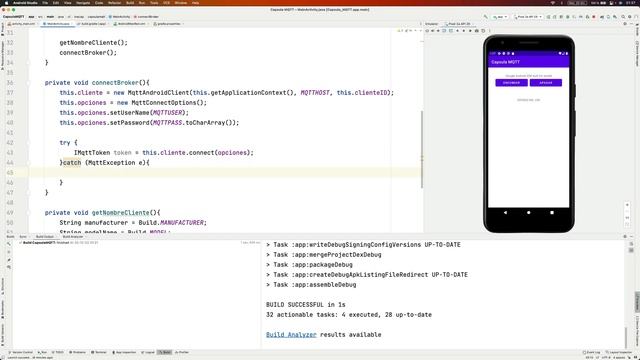This screenshot has height=360, width=640.
Task: Follow the Build Analyzer link in the build output
Action: (291, 334)
